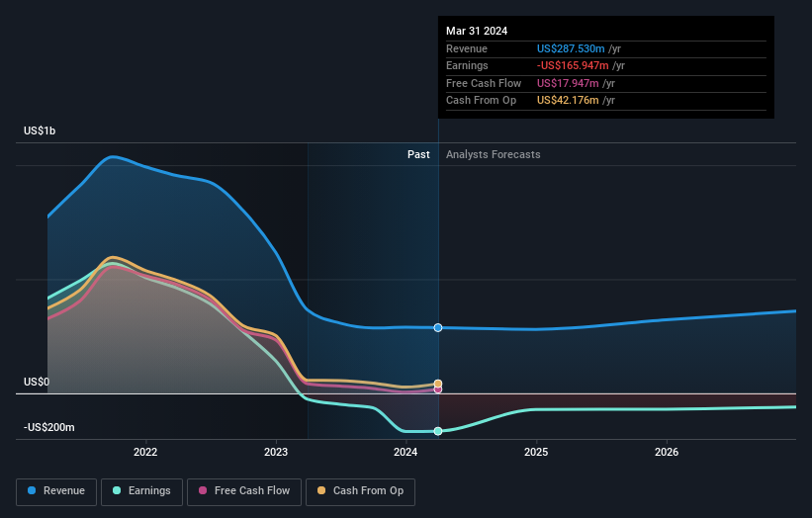The width and height of the screenshot is (812, 518).
Task: Click the blue Revenue legend dot
Action: [x=32, y=490]
